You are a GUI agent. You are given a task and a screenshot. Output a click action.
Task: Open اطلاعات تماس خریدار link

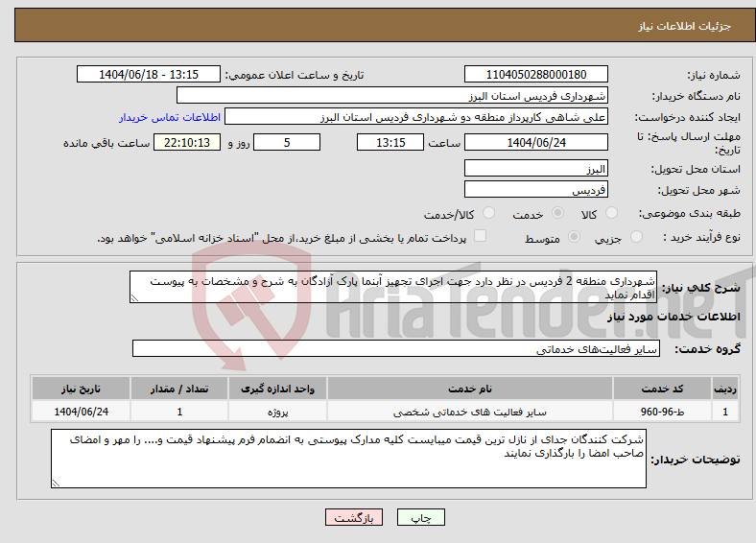coord(170,117)
